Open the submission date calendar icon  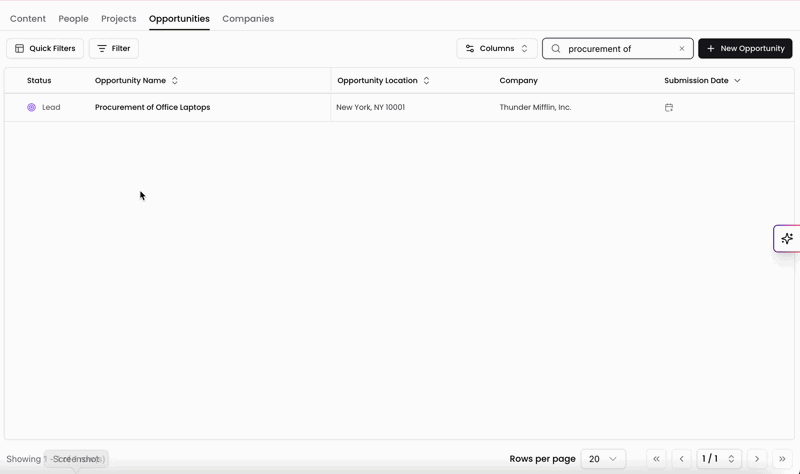[x=669, y=107]
